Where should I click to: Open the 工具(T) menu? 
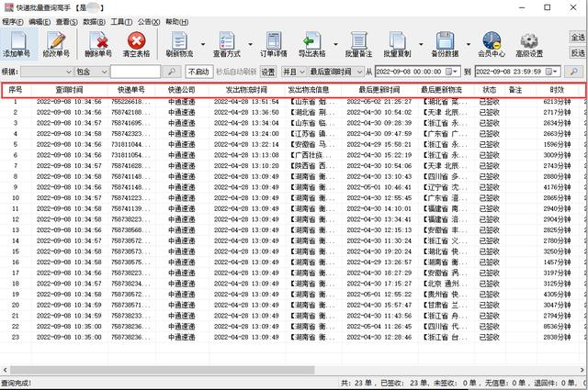tap(121, 22)
